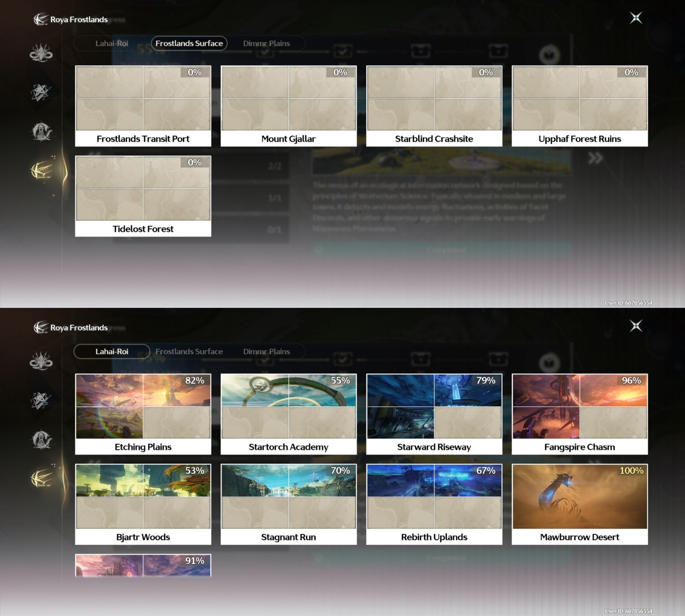The height and width of the screenshot is (616, 685).
Task: Select dragon-crest region icon in upper sidebar
Action: point(41,53)
